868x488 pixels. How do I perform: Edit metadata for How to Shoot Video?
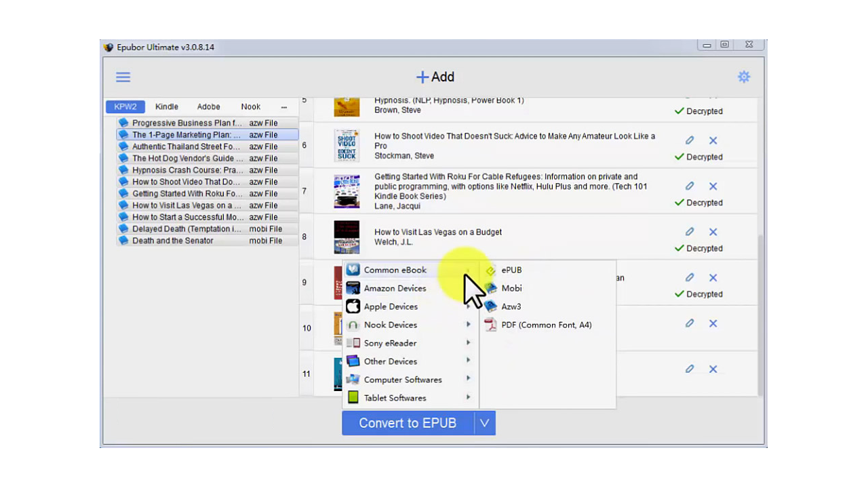[690, 140]
